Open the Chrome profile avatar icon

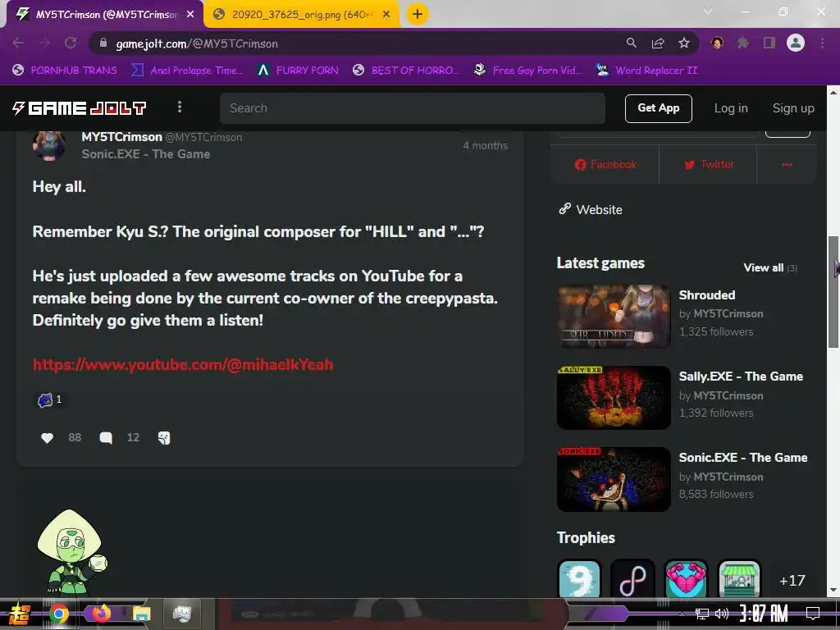(796, 43)
